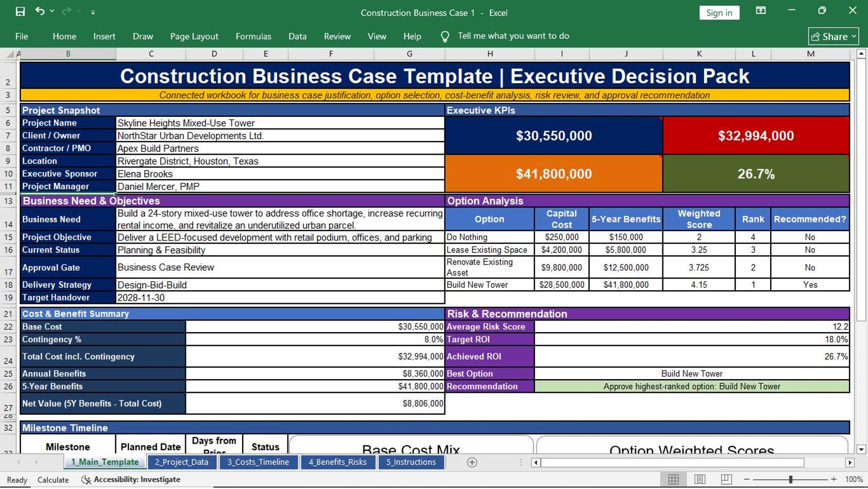The image size is (868, 489).
Task: Click the 100% zoom level
Action: (x=854, y=479)
